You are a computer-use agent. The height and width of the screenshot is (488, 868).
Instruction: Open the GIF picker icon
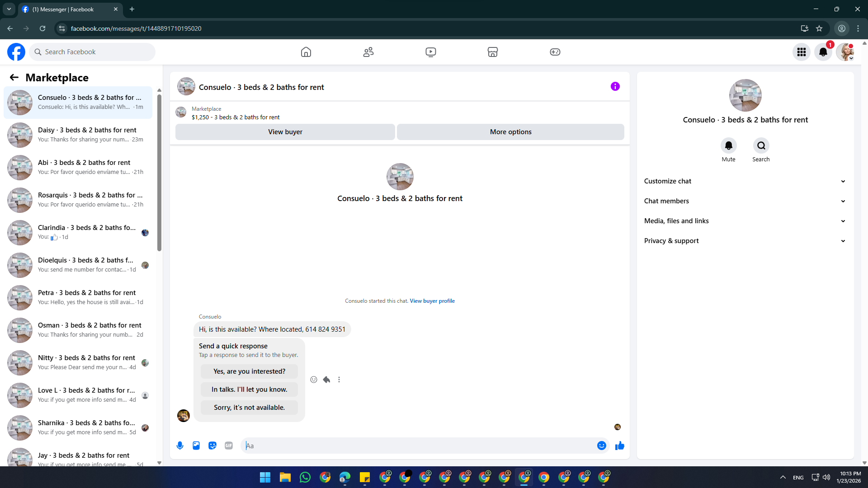(x=229, y=446)
